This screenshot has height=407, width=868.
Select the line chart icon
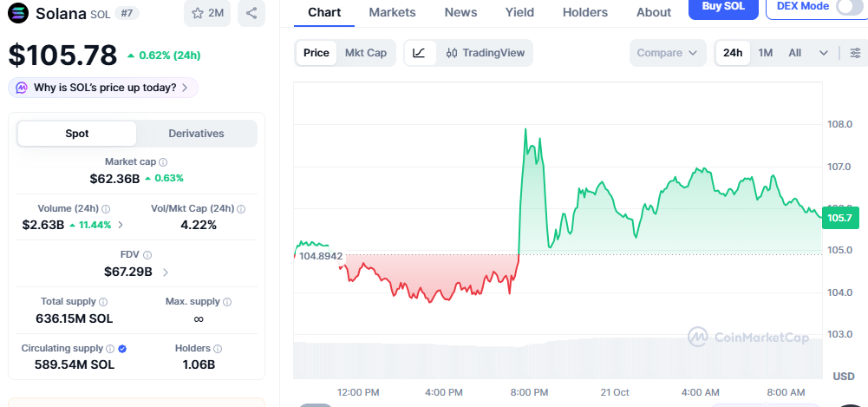(x=420, y=53)
